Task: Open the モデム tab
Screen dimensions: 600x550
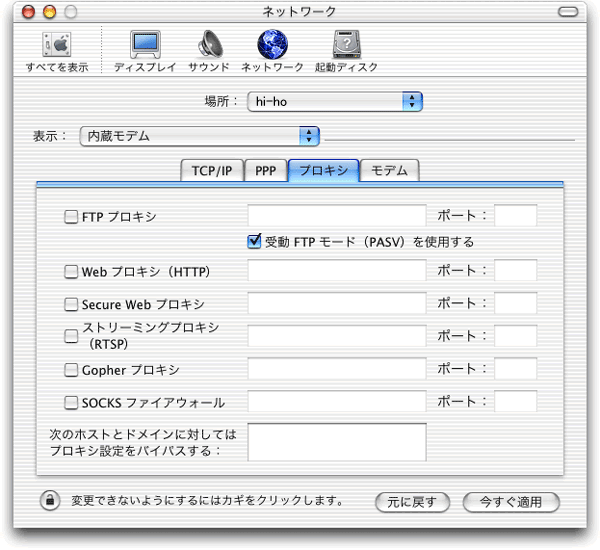Action: click(389, 170)
